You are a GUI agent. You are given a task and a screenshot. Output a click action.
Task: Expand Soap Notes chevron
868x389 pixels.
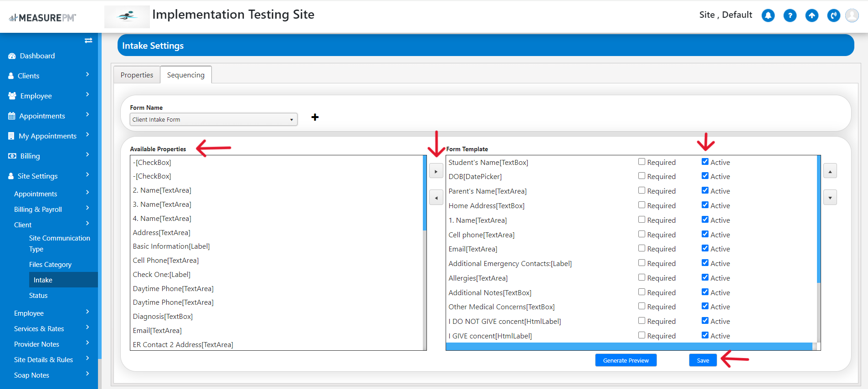(87, 374)
